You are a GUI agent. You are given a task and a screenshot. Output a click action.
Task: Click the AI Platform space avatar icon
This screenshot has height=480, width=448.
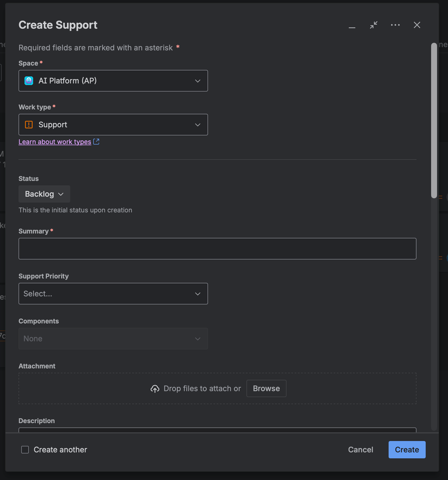click(29, 81)
